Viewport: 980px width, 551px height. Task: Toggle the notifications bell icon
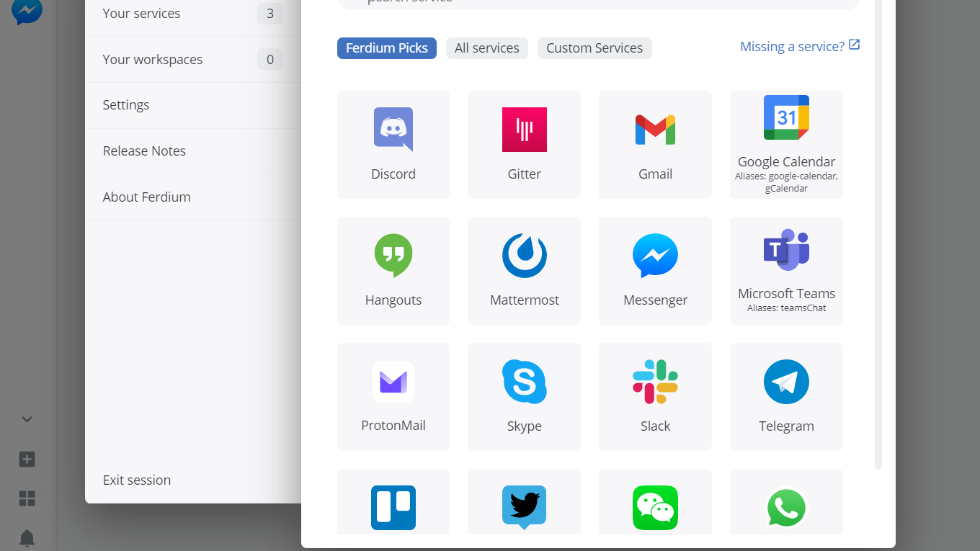[27, 538]
